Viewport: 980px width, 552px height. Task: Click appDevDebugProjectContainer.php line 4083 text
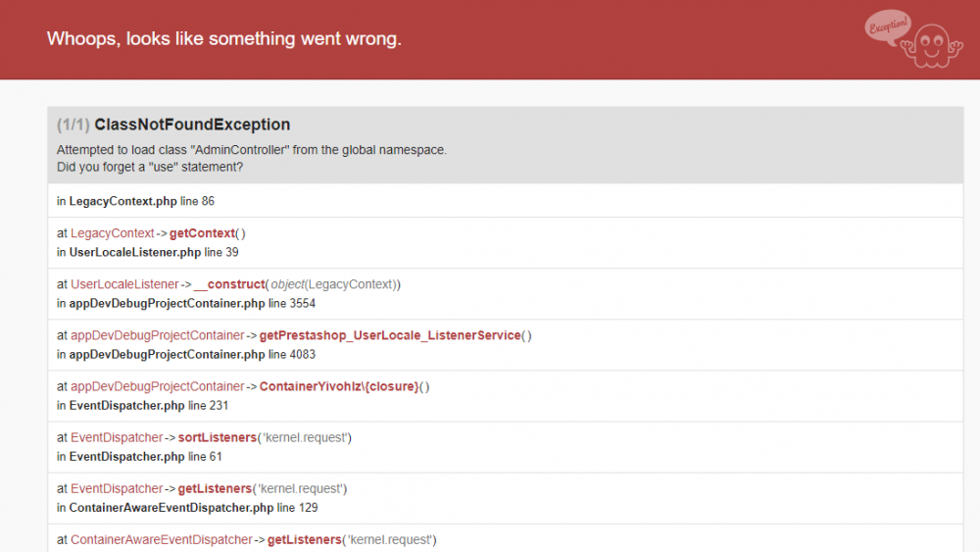(x=186, y=354)
